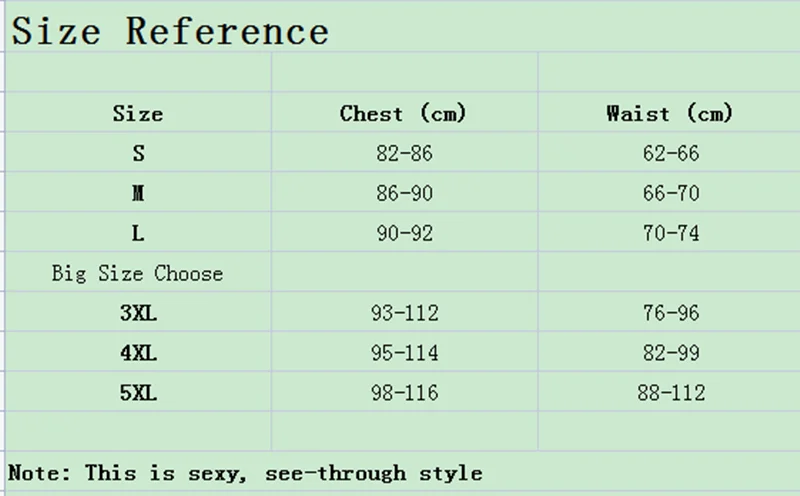
Task: Select chest value 82-86 cell
Action: click(403, 154)
